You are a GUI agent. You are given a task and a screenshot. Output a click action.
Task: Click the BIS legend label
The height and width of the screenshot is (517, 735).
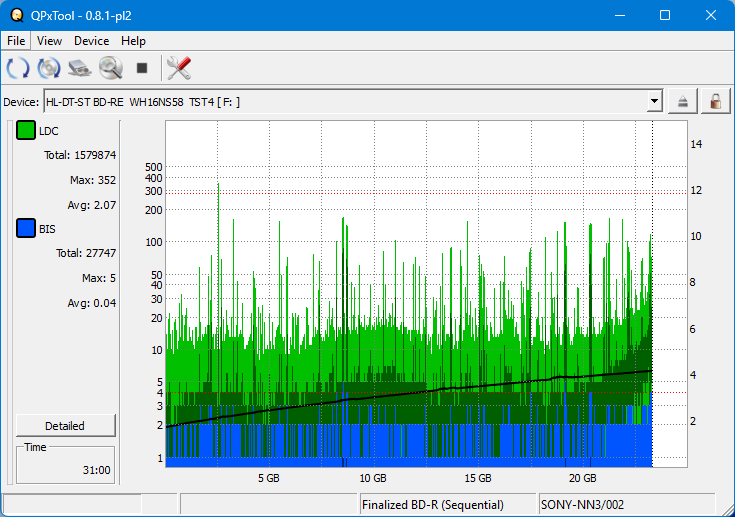coord(47,229)
